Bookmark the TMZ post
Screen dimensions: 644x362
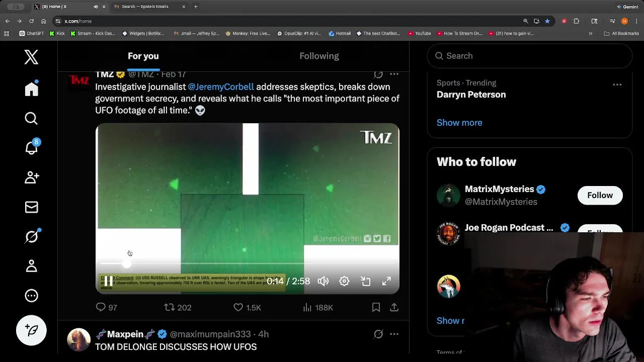click(x=376, y=307)
